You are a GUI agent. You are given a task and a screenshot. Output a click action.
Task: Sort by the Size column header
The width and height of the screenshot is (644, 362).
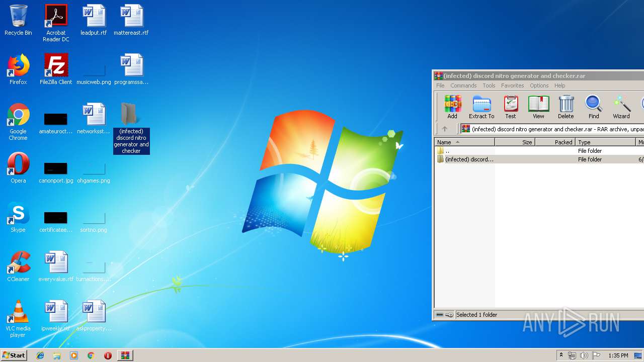click(x=515, y=142)
